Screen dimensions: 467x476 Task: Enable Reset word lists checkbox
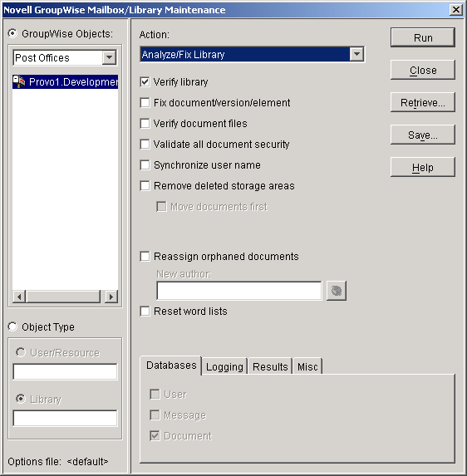coord(145,312)
